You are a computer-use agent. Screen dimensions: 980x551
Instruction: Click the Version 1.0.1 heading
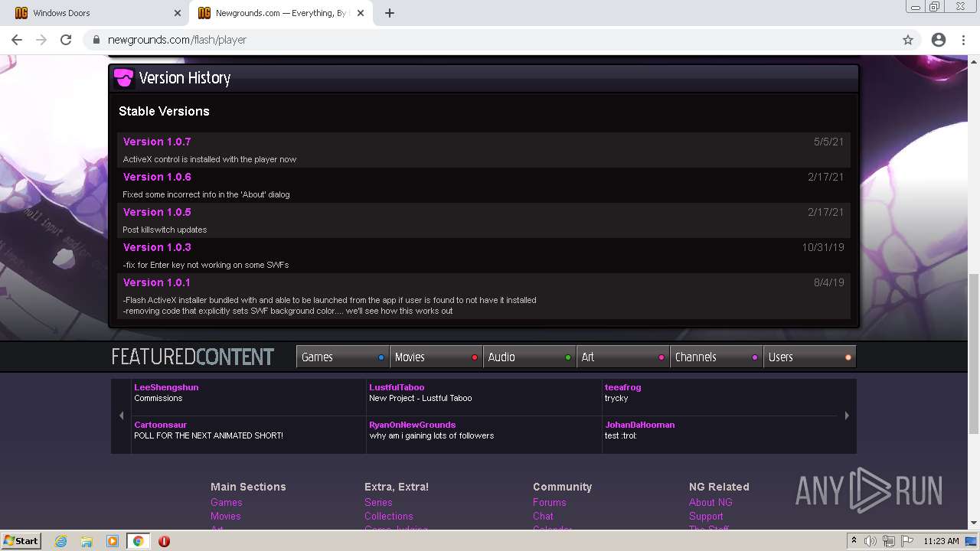pyautogui.click(x=157, y=282)
